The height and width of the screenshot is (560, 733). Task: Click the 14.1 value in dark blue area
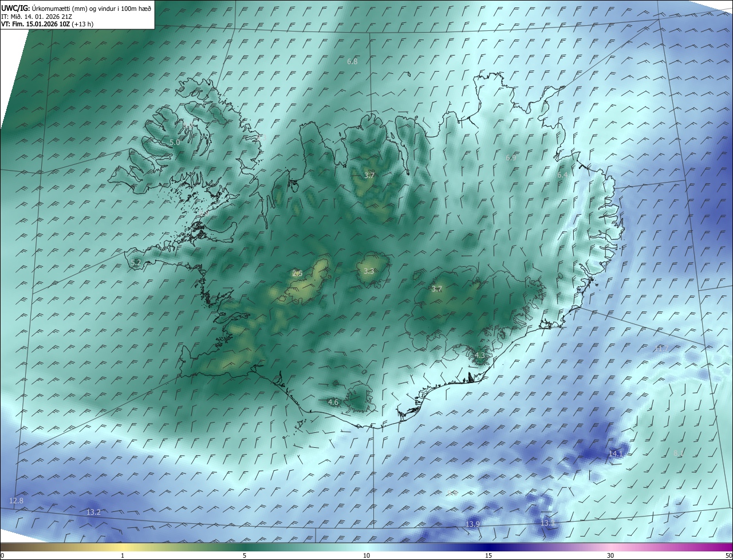[x=615, y=453]
